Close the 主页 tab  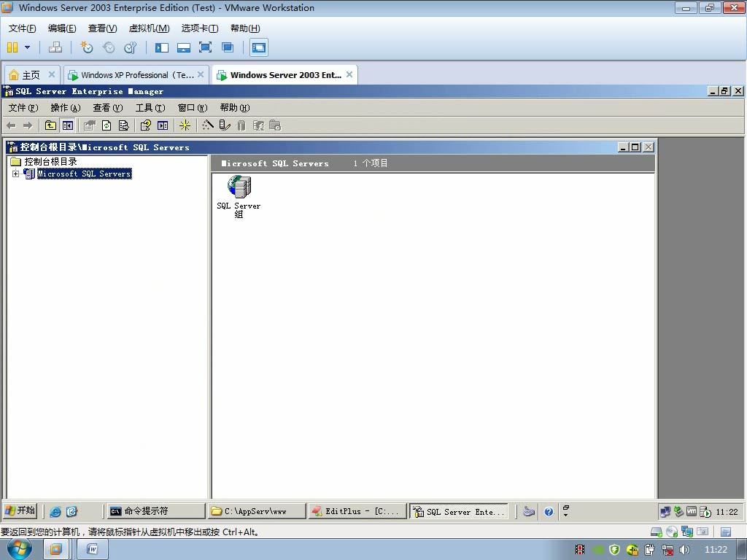52,74
